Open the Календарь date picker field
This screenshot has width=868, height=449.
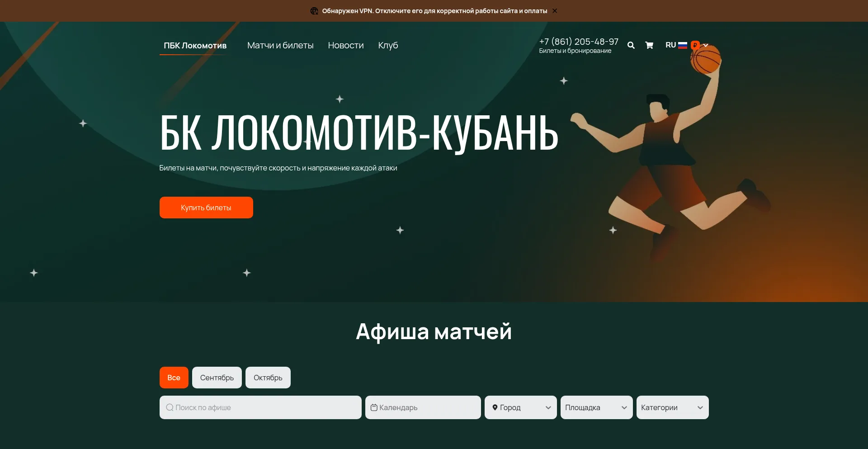point(423,407)
